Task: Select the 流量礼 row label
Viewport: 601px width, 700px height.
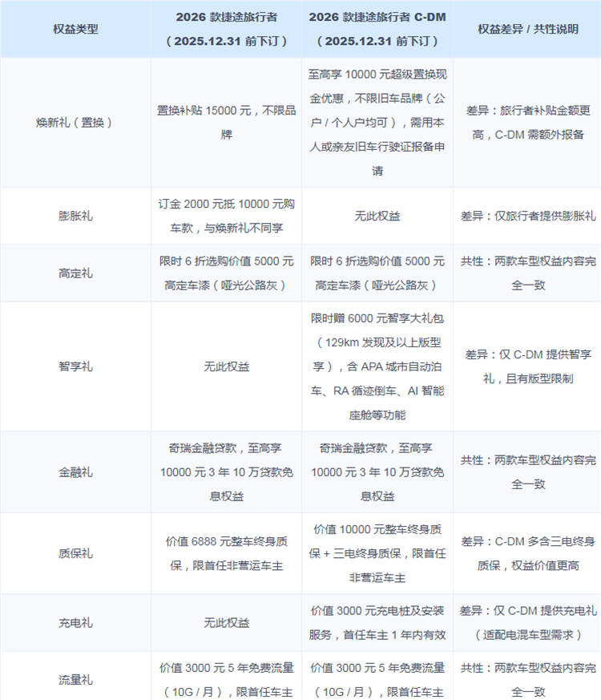Action: pos(75,679)
